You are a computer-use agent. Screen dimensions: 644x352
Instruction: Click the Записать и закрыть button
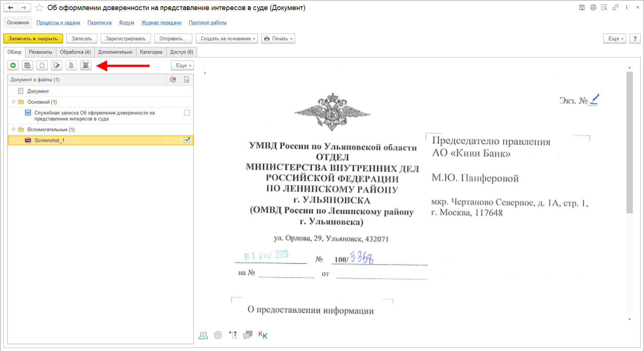pyautogui.click(x=33, y=39)
